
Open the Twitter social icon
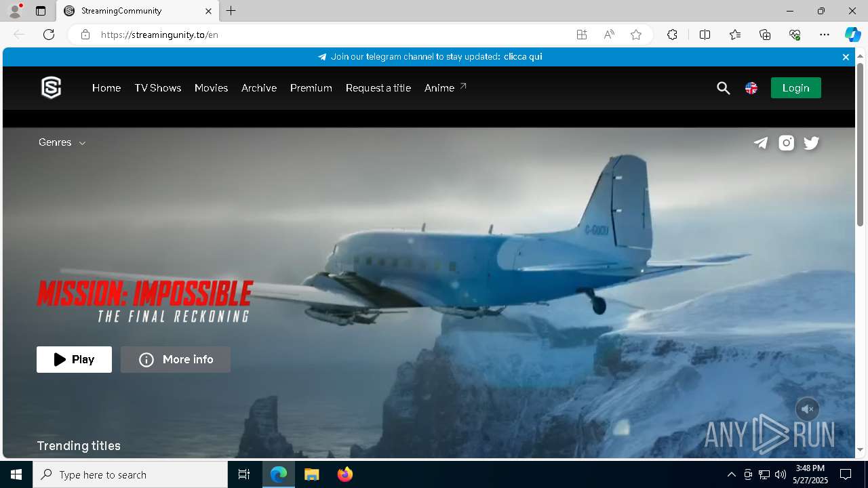click(812, 143)
